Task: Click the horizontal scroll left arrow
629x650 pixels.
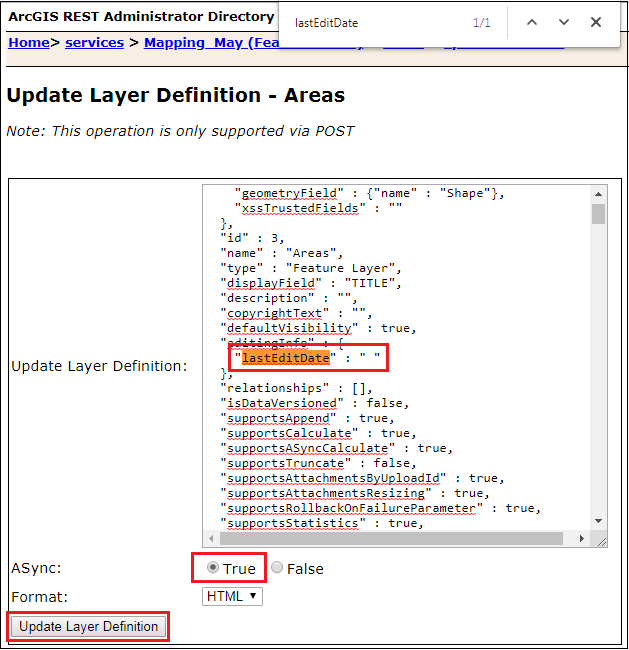Action: [211, 538]
